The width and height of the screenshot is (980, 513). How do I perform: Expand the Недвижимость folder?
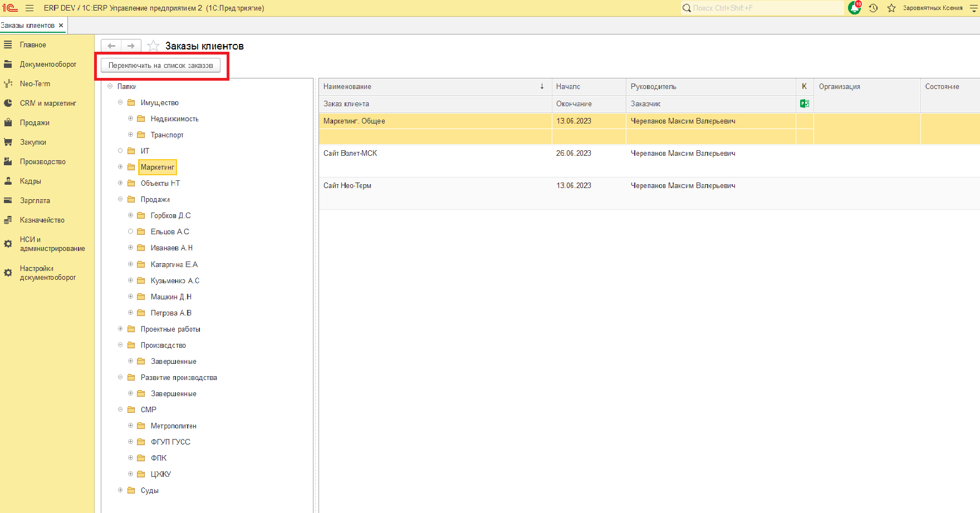pos(130,119)
